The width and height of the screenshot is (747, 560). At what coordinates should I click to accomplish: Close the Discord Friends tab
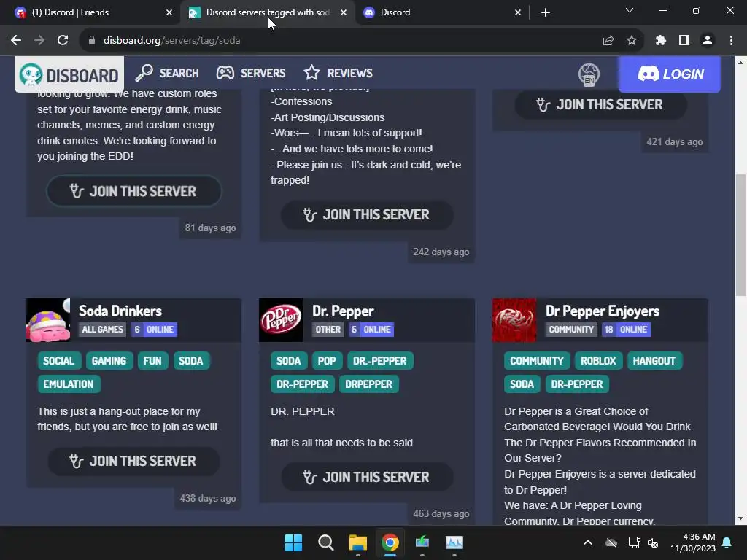coord(169,12)
